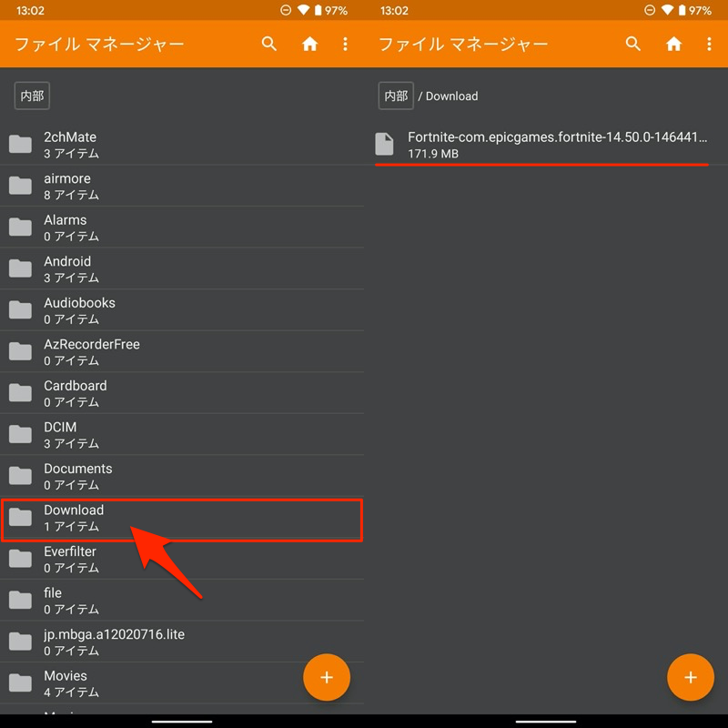The image size is (728, 728).
Task: Tap the search icon on the left screen
Action: [268, 44]
